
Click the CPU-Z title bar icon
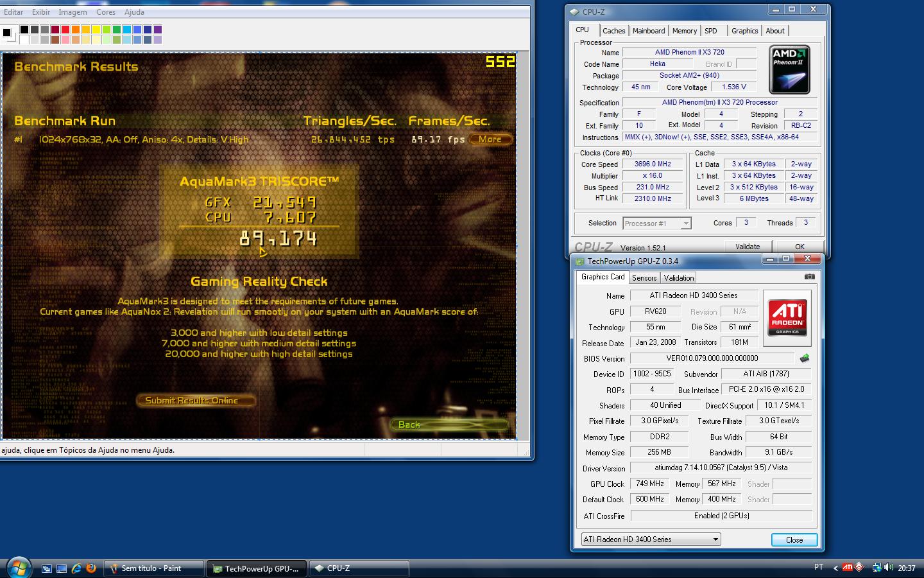(574, 12)
